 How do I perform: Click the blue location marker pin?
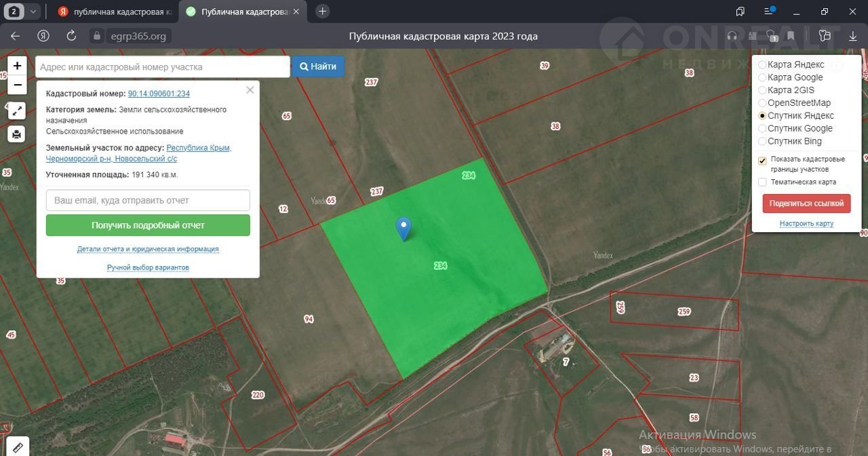pos(403,228)
